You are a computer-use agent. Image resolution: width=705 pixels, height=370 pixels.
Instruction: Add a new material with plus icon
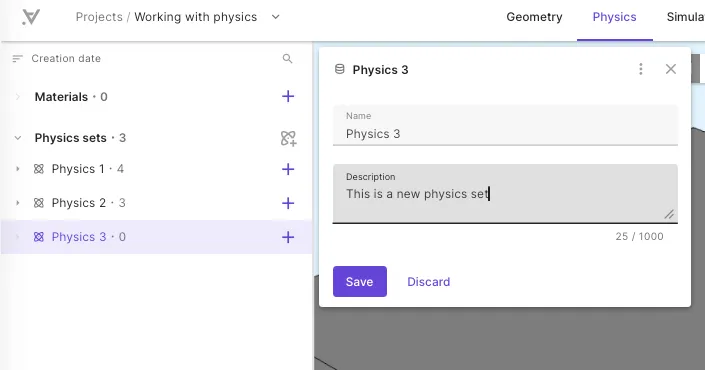click(x=288, y=96)
